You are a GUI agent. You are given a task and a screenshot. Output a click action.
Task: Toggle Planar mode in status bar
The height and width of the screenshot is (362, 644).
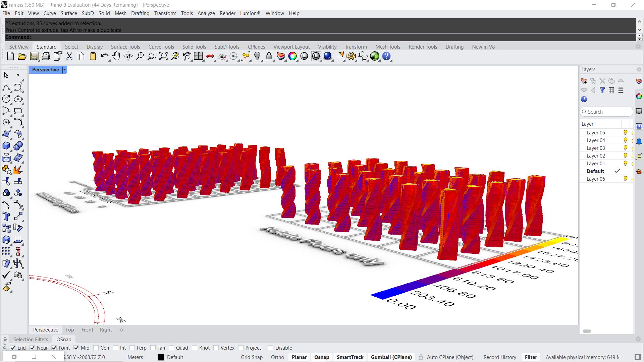(x=299, y=357)
